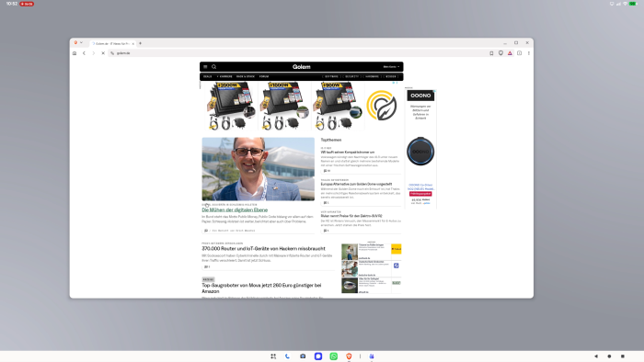Open the OOONO Co-Driver product link
The image size is (644, 362).
[420, 187]
